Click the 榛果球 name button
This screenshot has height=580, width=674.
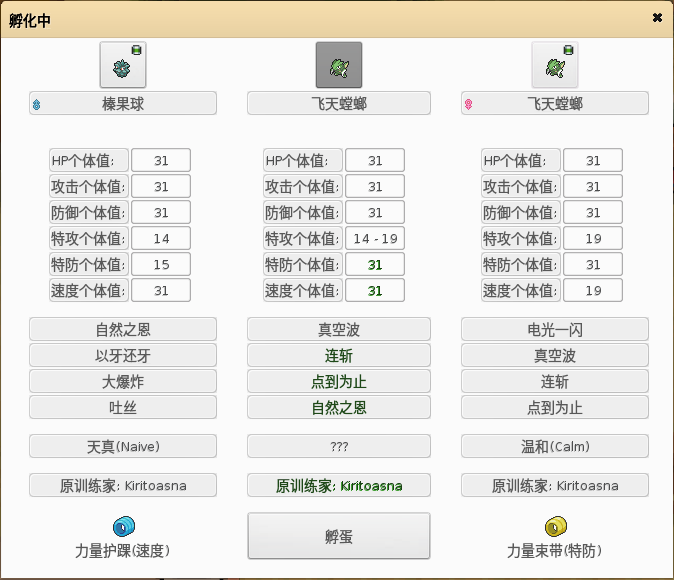pyautogui.click(x=123, y=103)
